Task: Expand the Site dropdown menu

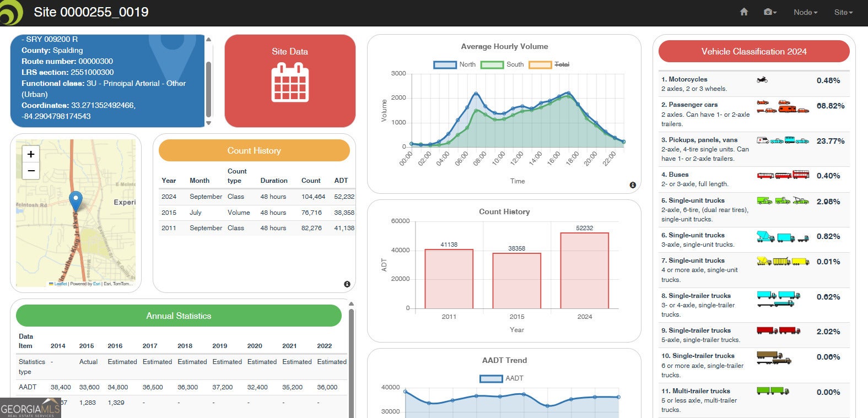Action: pyautogui.click(x=843, y=12)
